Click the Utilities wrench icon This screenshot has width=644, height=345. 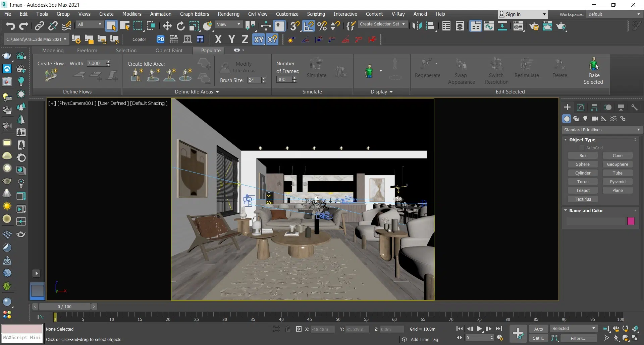point(634,108)
